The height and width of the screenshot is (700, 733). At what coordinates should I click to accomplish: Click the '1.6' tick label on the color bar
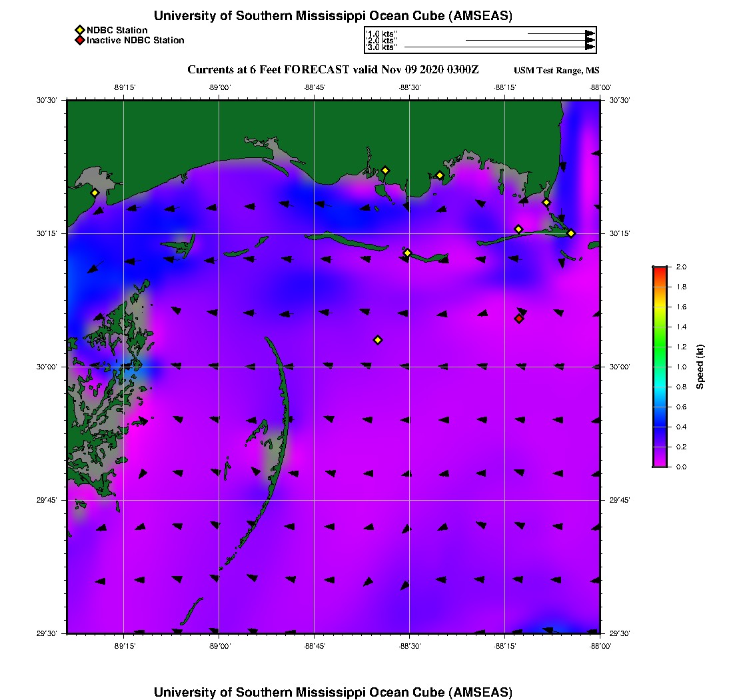coord(681,307)
